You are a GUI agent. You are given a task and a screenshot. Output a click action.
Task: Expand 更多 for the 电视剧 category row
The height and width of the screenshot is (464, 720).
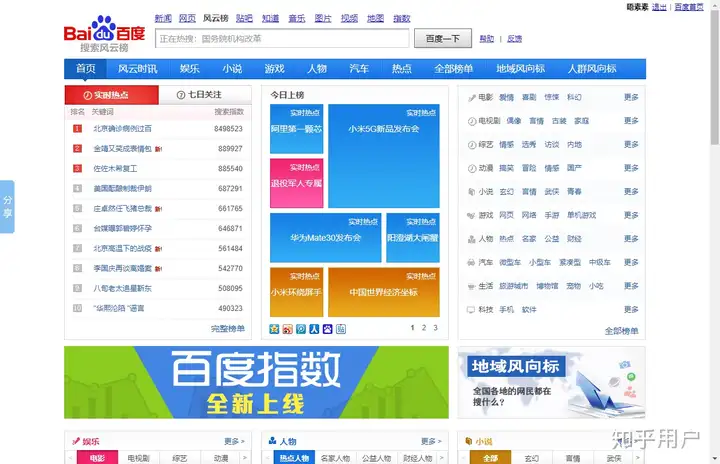pyautogui.click(x=631, y=121)
